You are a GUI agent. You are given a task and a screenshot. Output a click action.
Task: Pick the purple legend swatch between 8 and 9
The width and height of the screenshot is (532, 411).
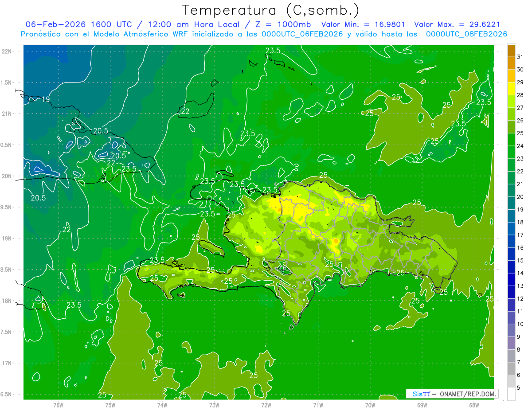511,343
